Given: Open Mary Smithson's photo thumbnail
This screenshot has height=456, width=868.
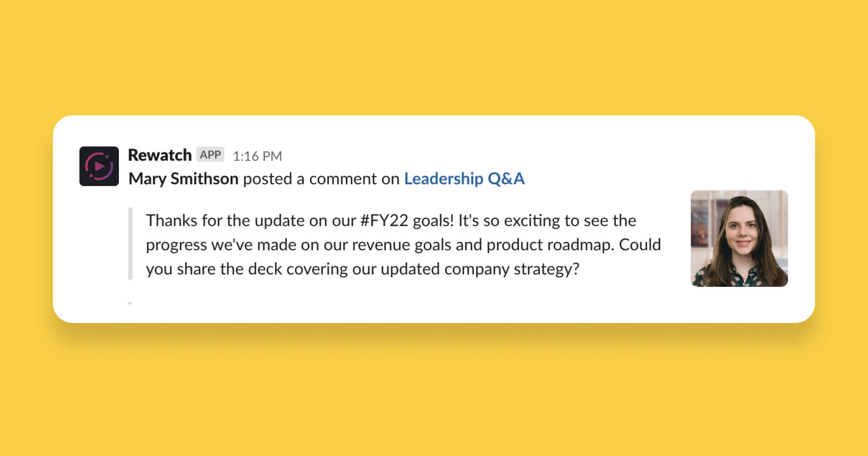Looking at the screenshot, I should (739, 238).
